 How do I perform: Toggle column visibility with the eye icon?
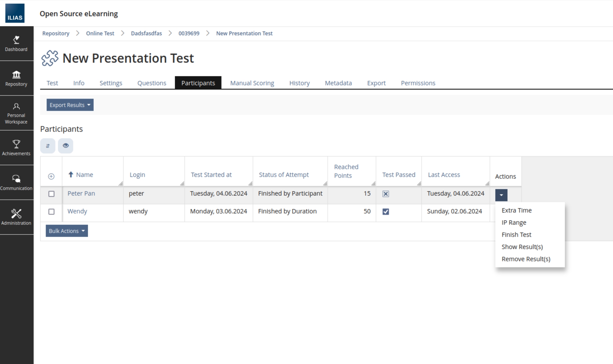click(x=66, y=146)
